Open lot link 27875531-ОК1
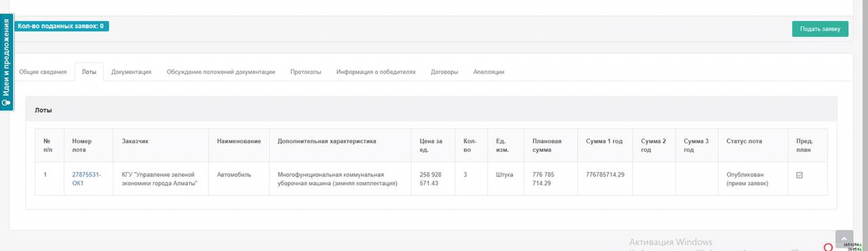This screenshot has width=868, height=251. coord(87,178)
